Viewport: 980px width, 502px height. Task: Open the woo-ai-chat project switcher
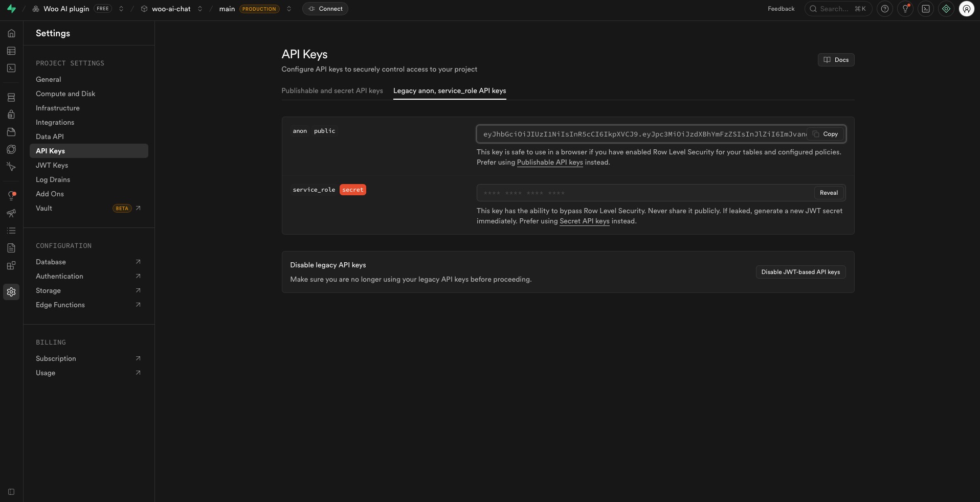point(201,9)
